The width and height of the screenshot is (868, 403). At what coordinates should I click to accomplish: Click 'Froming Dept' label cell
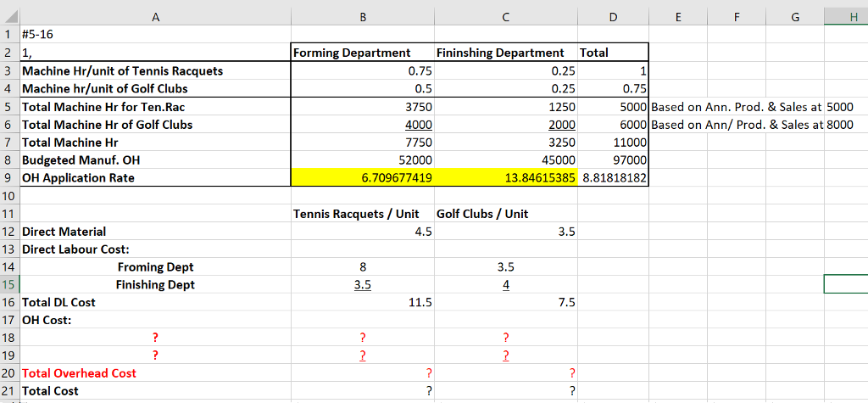[x=156, y=267]
